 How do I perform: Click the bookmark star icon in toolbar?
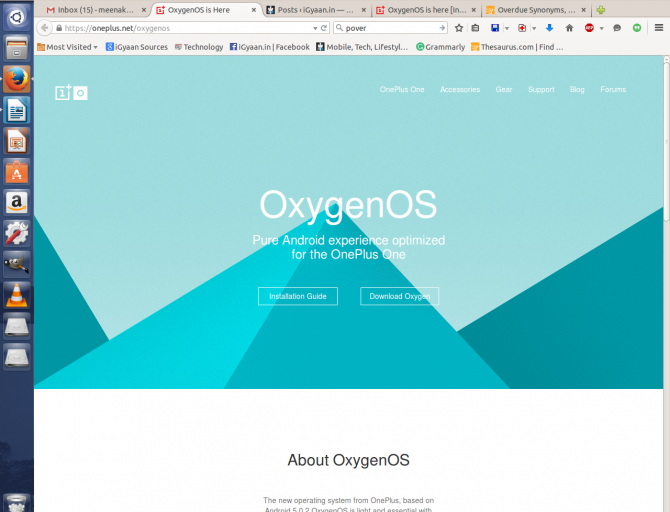459,28
